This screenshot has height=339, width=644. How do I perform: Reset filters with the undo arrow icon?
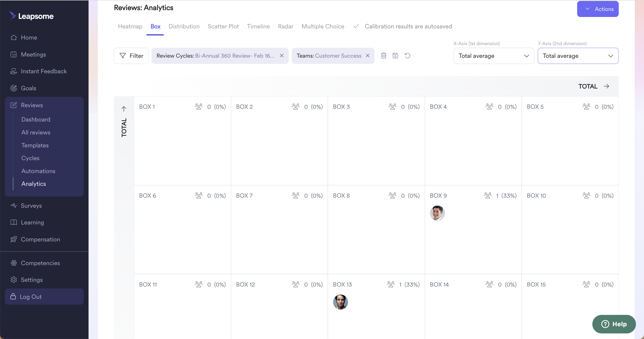tap(407, 56)
